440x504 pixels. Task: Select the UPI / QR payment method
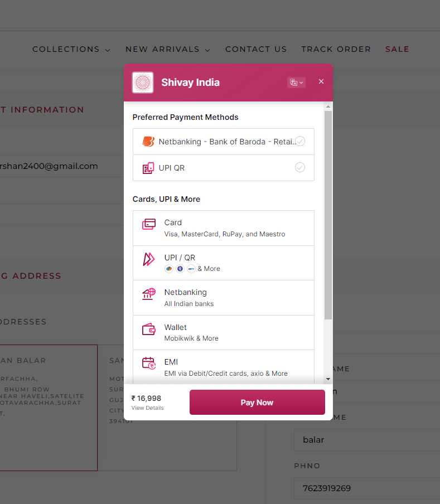pos(224,263)
